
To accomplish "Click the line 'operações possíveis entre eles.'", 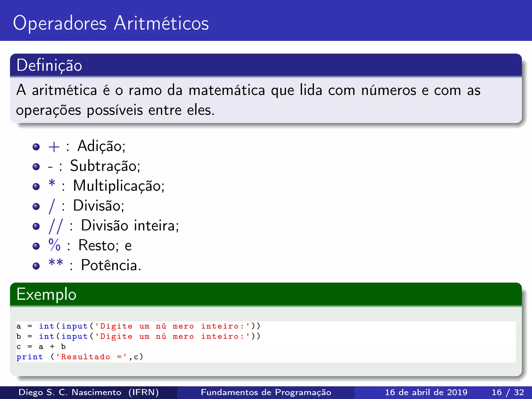I will coord(115,110).
